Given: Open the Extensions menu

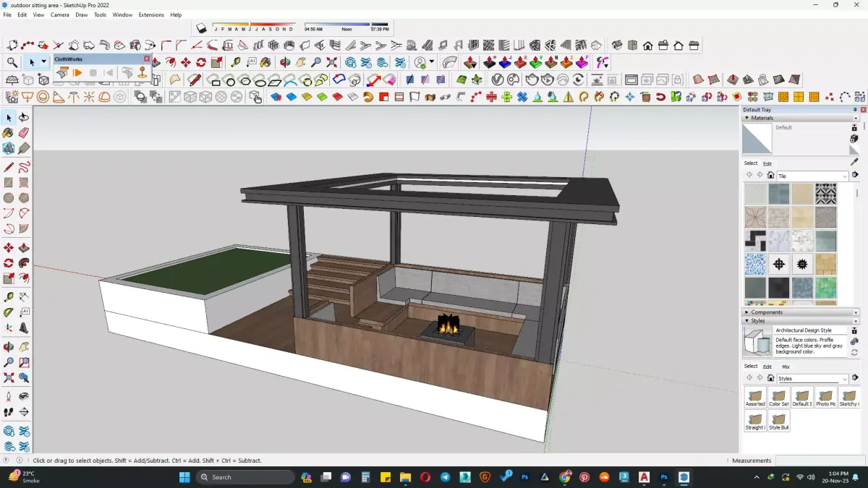Looking at the screenshot, I should (x=151, y=14).
